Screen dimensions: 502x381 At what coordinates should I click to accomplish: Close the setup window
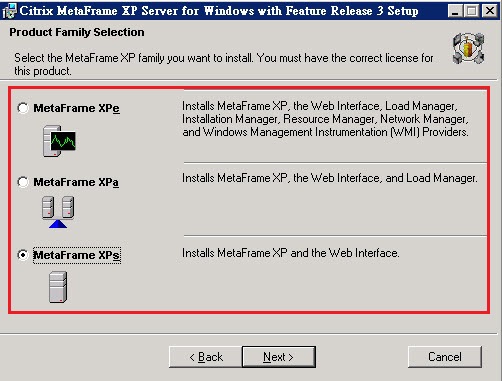click(x=489, y=11)
